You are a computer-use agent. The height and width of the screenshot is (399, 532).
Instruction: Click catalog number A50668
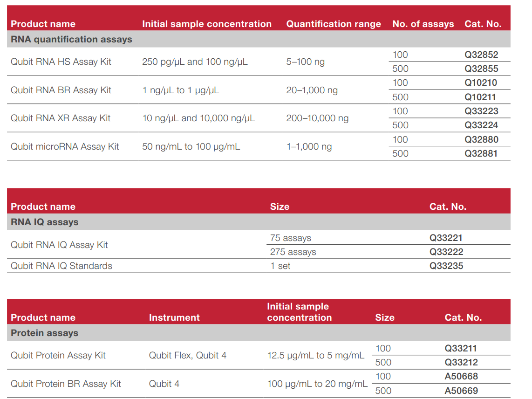pyautogui.click(x=461, y=377)
